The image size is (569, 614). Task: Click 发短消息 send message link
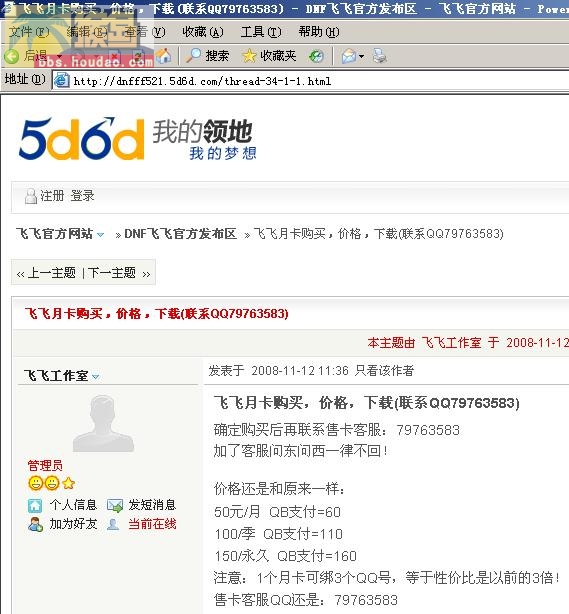pos(152,505)
